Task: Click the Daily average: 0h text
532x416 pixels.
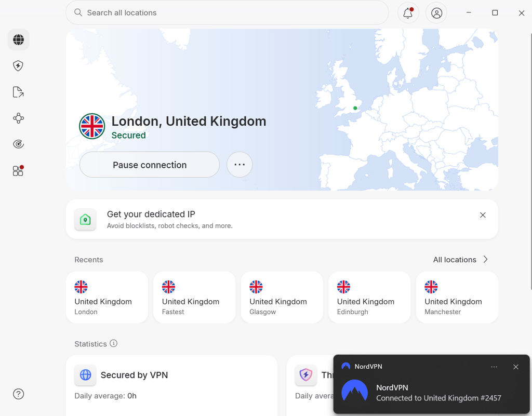Action: [105, 396]
